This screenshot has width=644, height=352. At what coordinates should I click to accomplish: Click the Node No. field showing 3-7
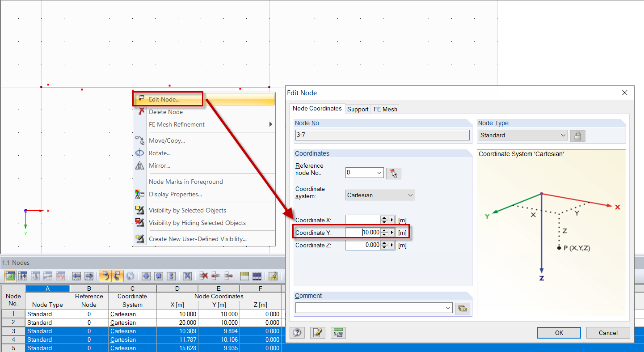[x=382, y=135]
